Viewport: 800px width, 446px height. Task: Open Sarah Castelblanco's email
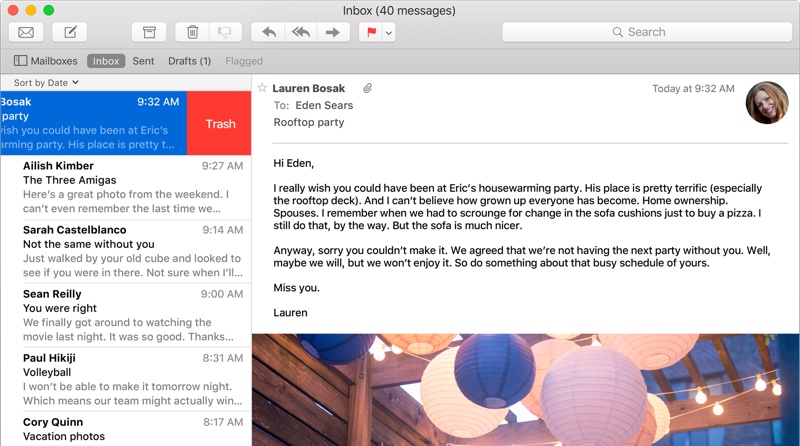pos(126,252)
